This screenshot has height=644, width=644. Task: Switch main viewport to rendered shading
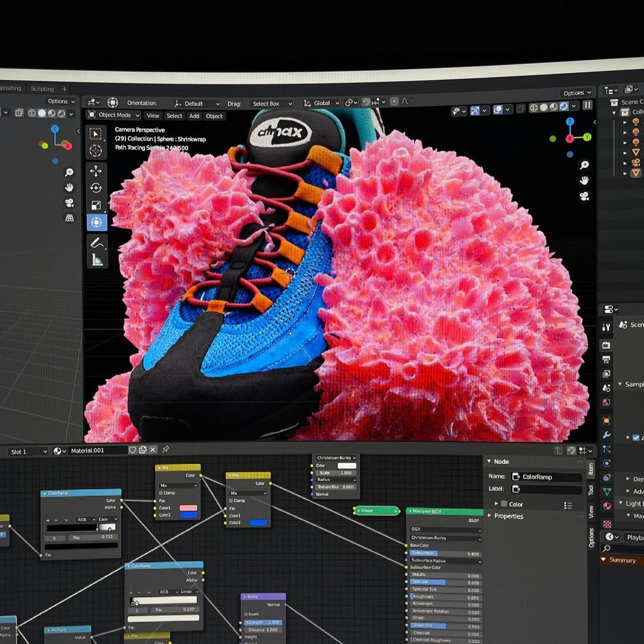563,106
